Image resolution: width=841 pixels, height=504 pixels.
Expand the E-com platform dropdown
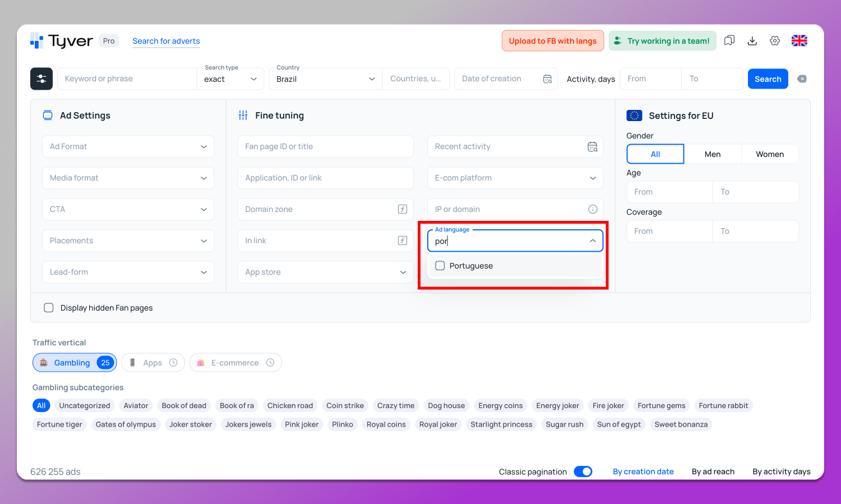coord(515,178)
